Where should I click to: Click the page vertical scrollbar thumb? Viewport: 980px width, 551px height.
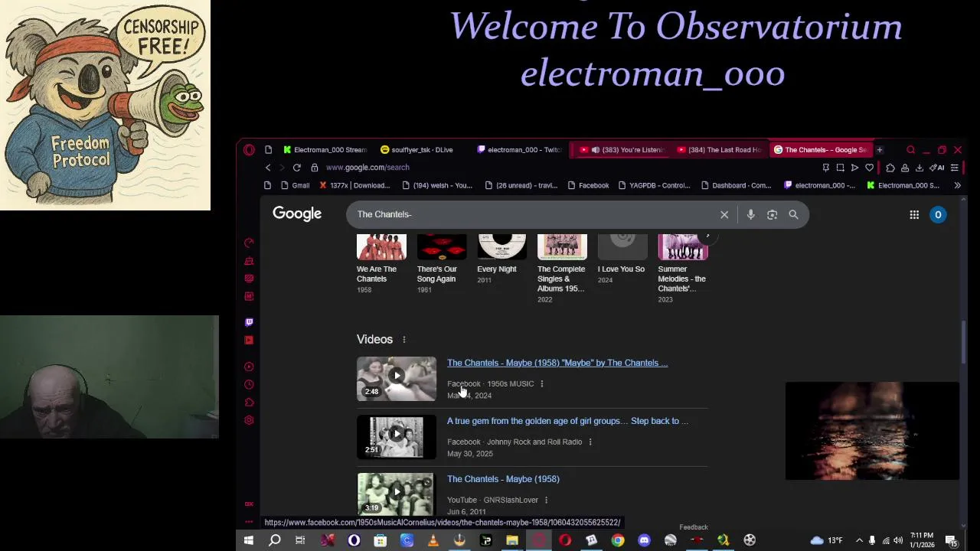(x=963, y=342)
